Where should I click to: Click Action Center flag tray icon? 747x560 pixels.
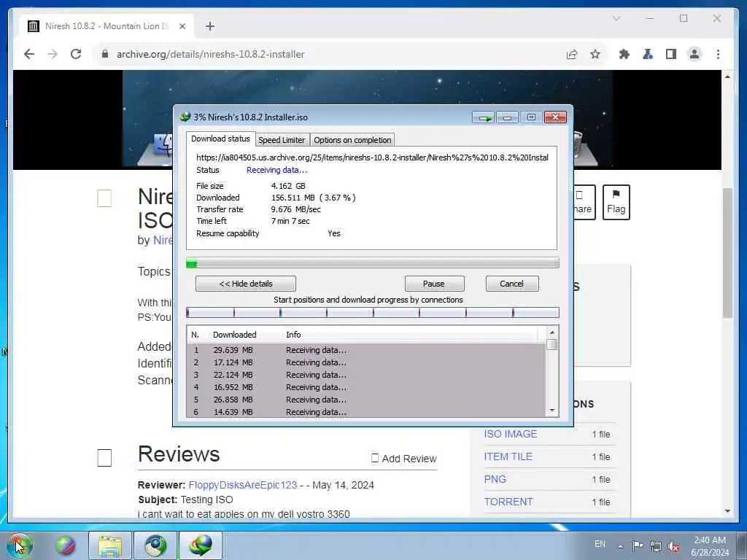pyautogui.click(x=638, y=545)
